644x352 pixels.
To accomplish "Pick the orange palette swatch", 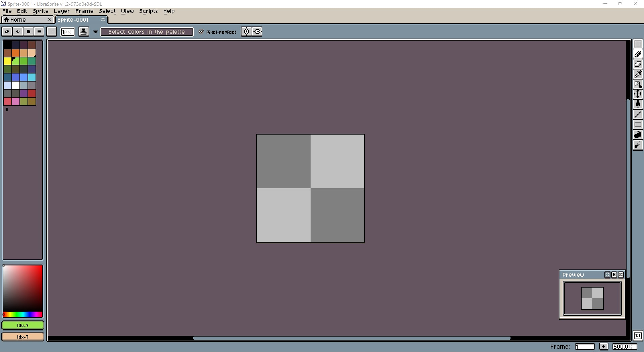I will 16,53.
